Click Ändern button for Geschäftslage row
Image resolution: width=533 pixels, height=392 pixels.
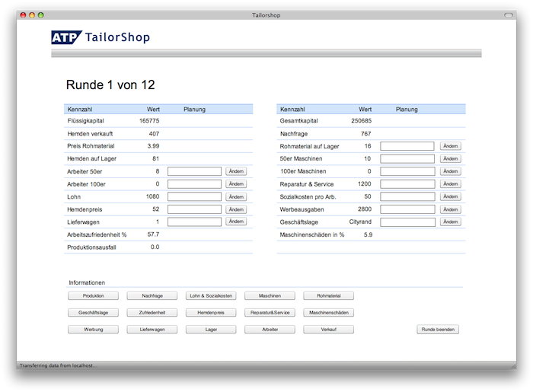pos(451,221)
